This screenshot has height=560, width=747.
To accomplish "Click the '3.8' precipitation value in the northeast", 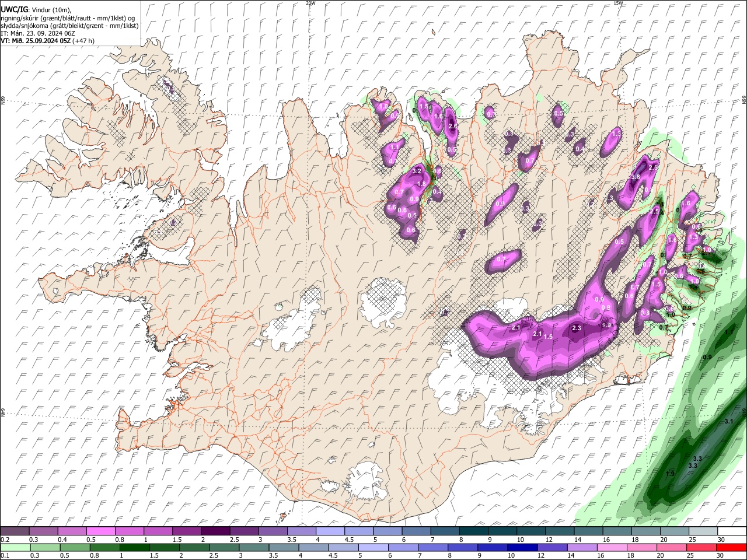I will [x=636, y=177].
